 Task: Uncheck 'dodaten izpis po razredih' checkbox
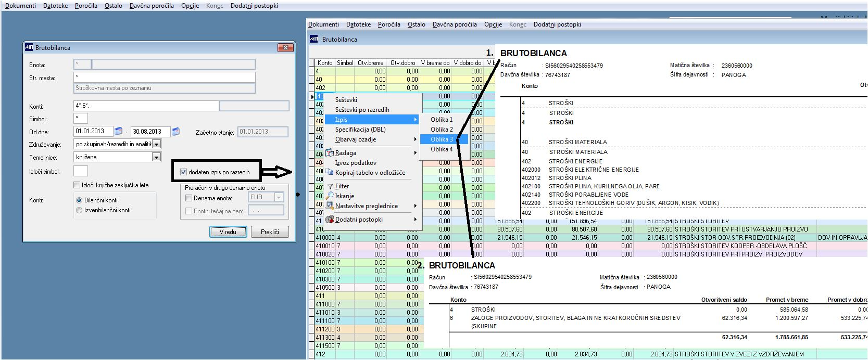(183, 172)
